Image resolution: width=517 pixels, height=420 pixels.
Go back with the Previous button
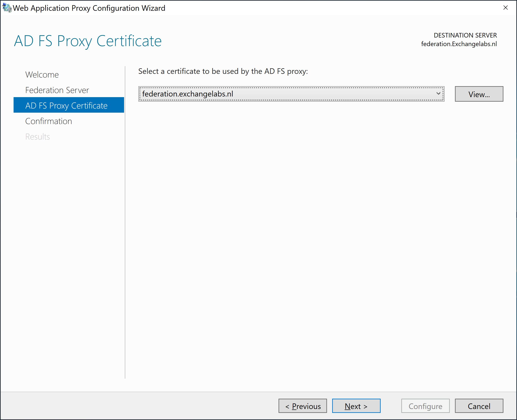pyautogui.click(x=302, y=406)
